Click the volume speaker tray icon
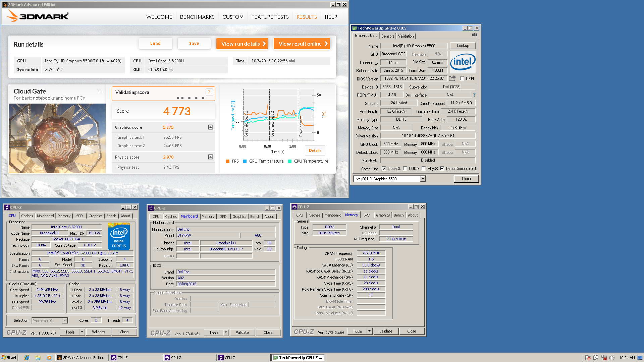Image resolution: width=644 pixels, height=362 pixels. 612,358
